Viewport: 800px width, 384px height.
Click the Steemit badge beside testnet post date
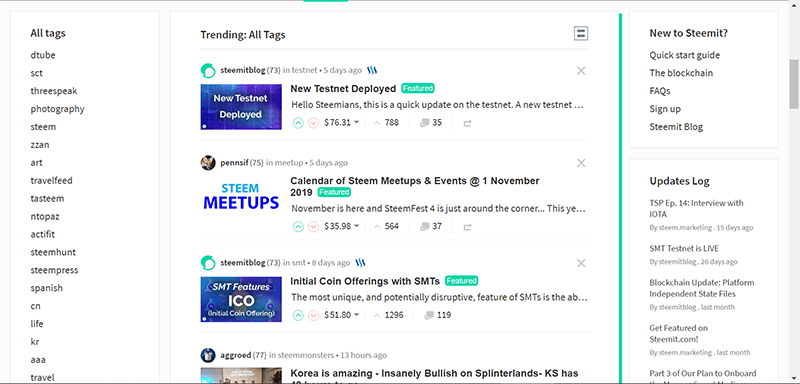coord(372,70)
